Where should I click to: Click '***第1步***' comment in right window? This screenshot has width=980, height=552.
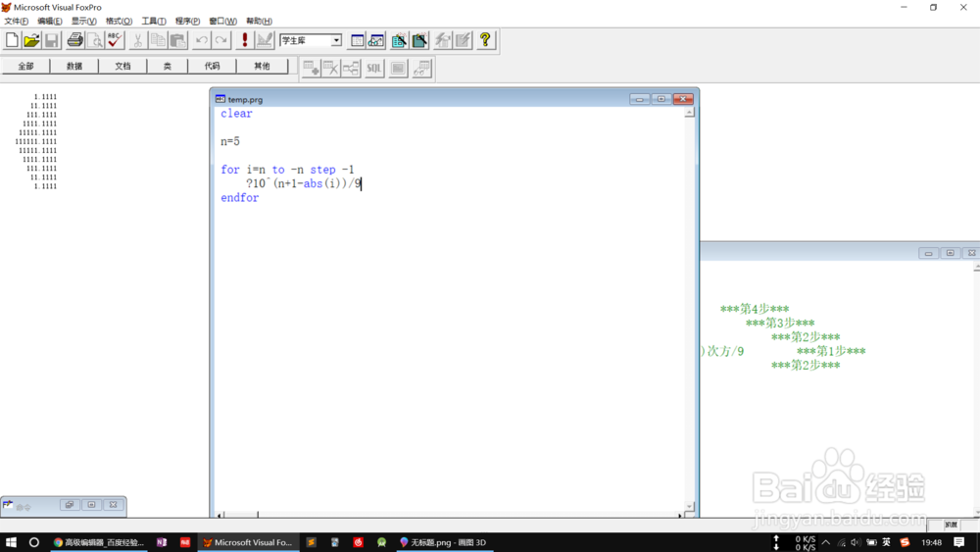[831, 351]
